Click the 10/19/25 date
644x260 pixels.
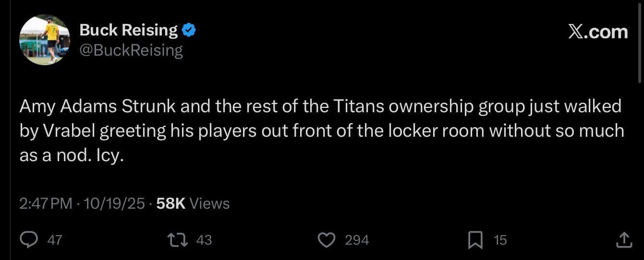(114, 203)
